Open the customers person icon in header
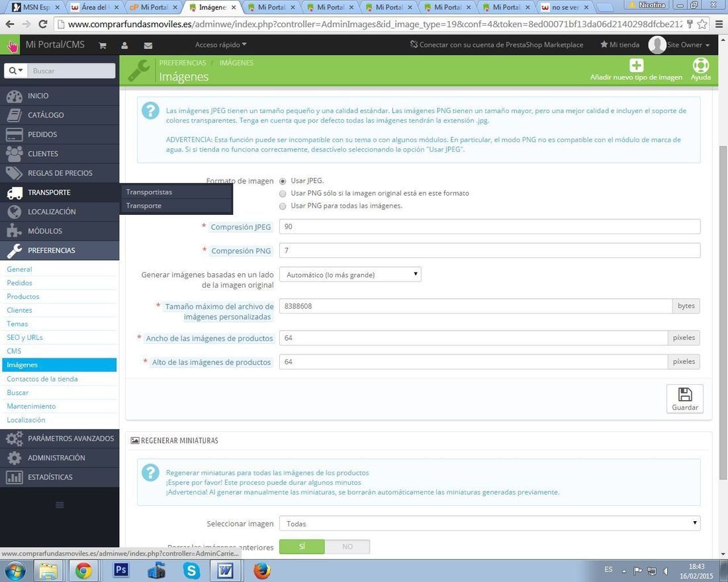 click(x=124, y=46)
